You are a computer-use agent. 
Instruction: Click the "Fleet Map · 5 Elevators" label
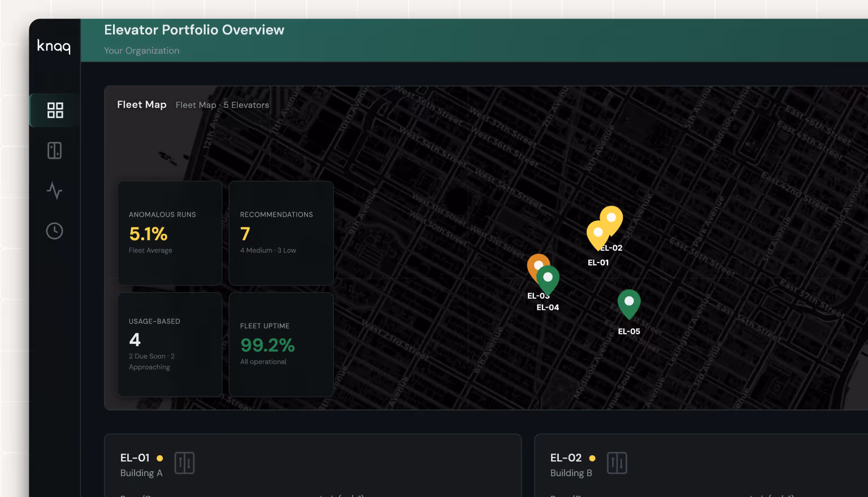[222, 105]
